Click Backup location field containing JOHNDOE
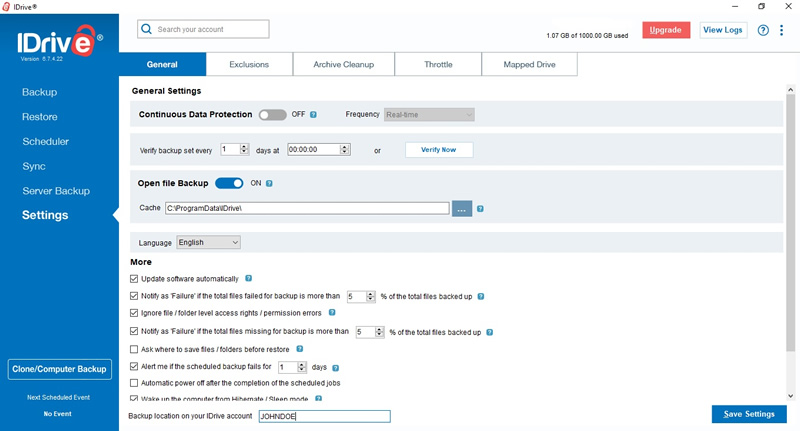800x431 pixels. coord(324,416)
